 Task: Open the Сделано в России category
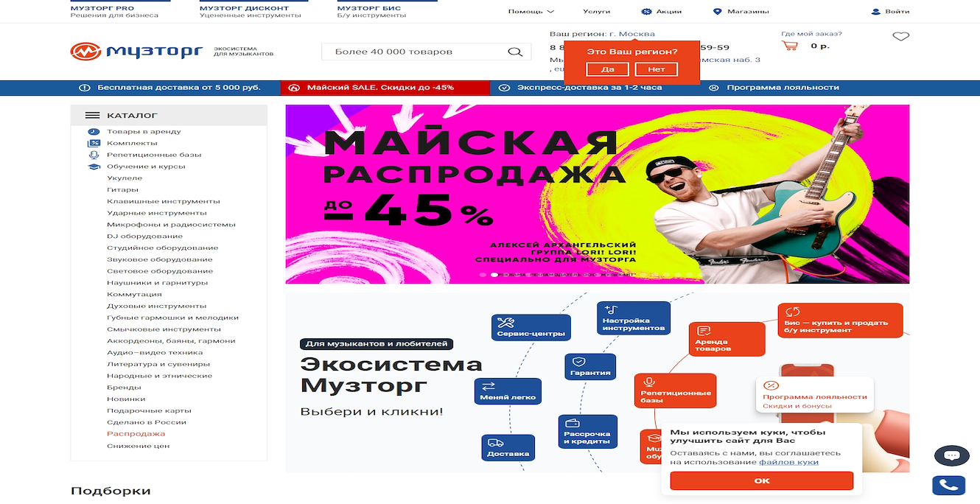147,422
